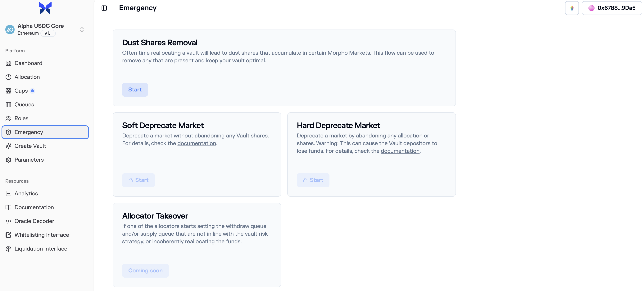The height and width of the screenshot is (291, 644).
Task: Open the Create Vault page
Action: tap(30, 146)
